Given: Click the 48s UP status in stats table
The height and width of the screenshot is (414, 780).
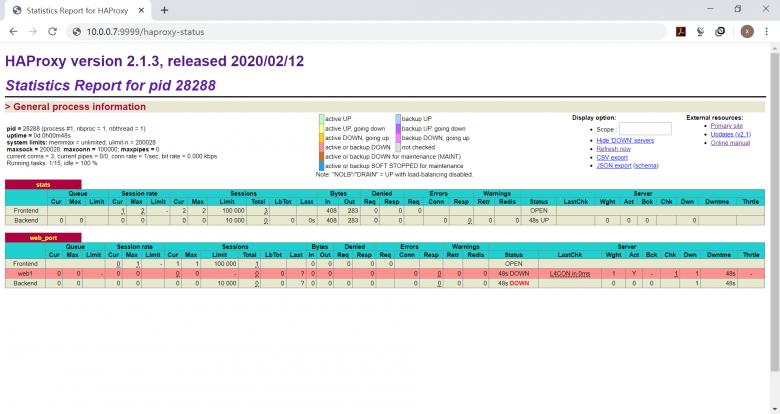Looking at the screenshot, I should click(x=539, y=220).
